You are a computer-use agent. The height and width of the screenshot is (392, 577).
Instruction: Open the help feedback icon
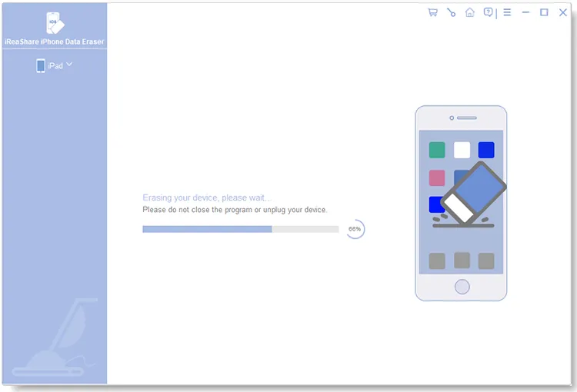pos(488,12)
